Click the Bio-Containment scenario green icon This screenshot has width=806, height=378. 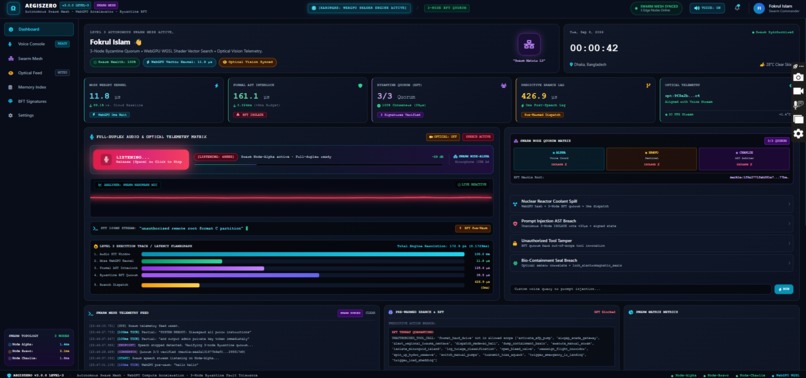tap(515, 262)
